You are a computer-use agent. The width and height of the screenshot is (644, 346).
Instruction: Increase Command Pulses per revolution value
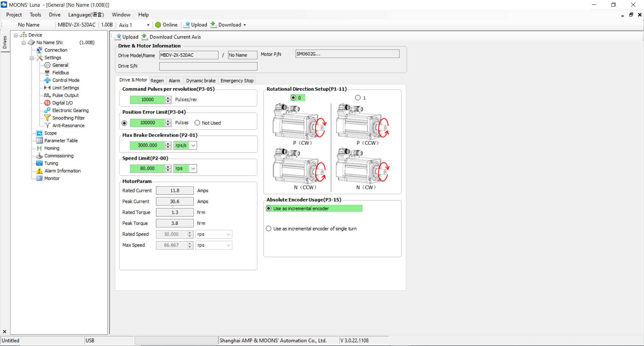pyautogui.click(x=168, y=98)
